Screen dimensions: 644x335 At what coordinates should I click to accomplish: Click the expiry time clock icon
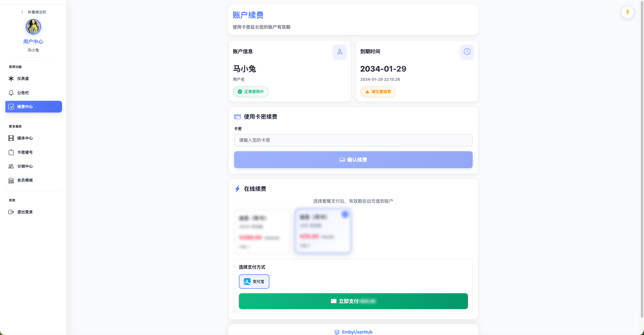pos(467,52)
